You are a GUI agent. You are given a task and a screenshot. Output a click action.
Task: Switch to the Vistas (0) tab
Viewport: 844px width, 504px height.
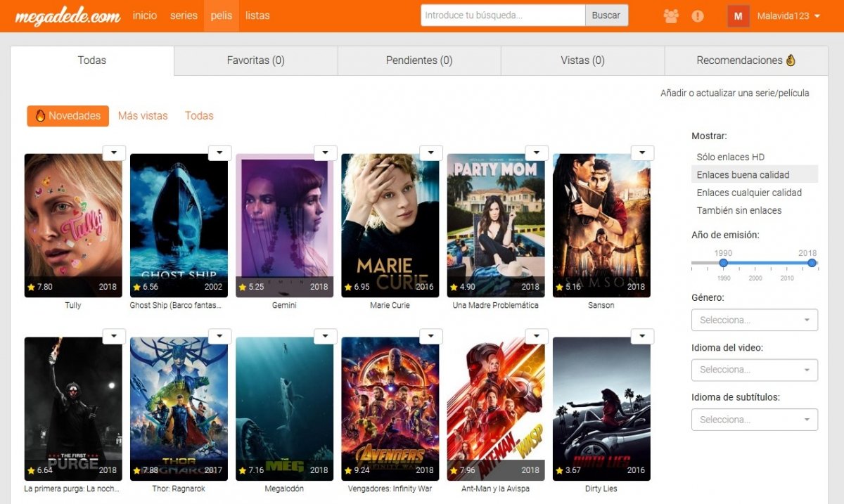coord(582,60)
